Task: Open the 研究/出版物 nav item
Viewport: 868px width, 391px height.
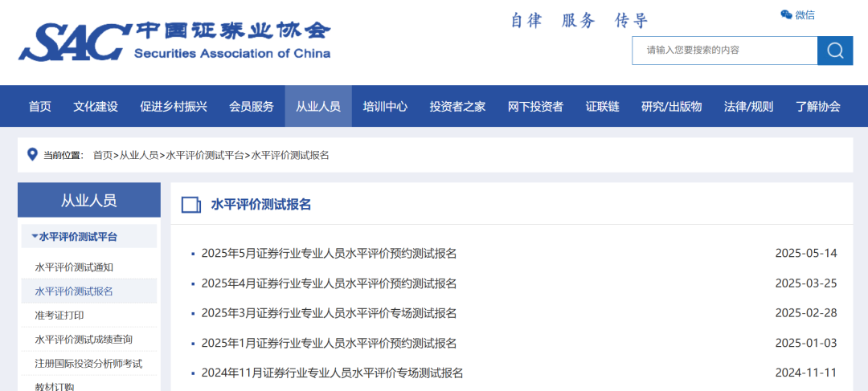Action: click(x=671, y=107)
